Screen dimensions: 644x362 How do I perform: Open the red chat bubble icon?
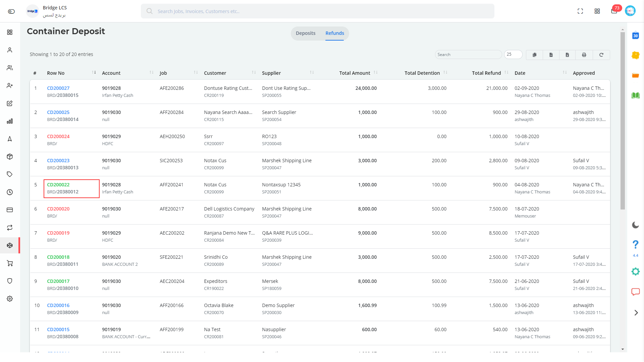tap(636, 292)
